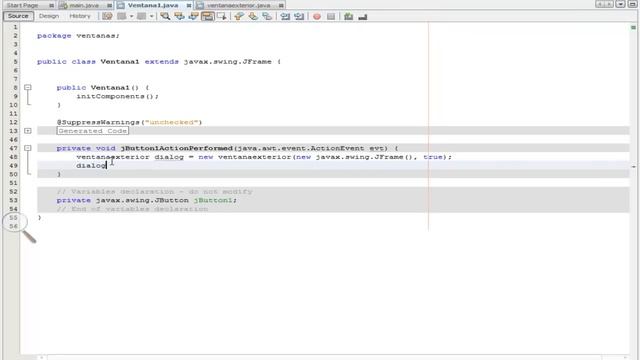Close the ventanaexterior.java tab

pyautogui.click(x=281, y=5)
